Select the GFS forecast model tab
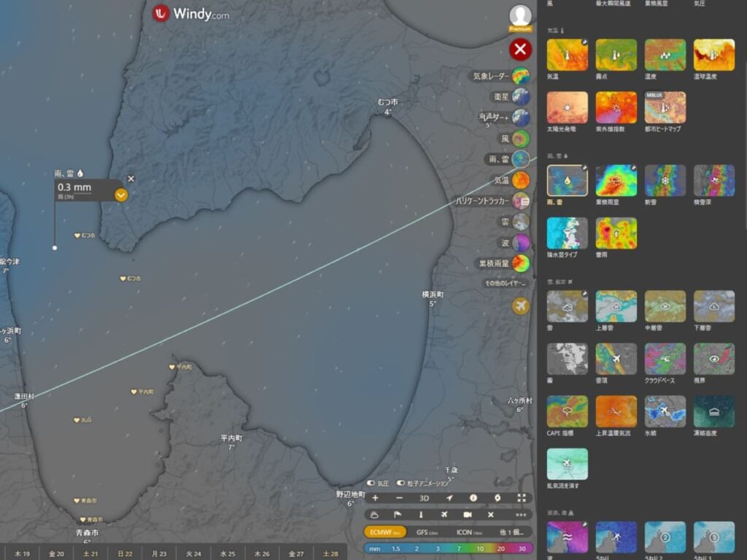The image size is (747, 560). click(427, 532)
